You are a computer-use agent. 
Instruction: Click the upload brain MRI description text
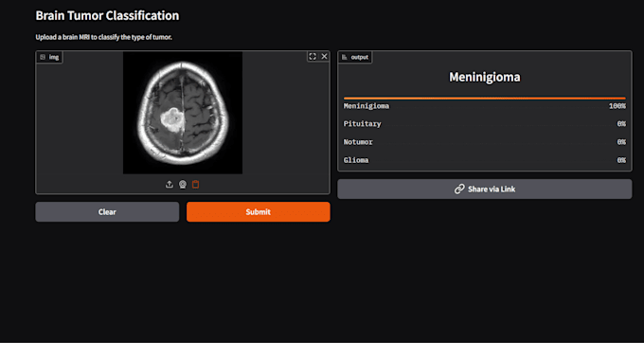coord(104,37)
